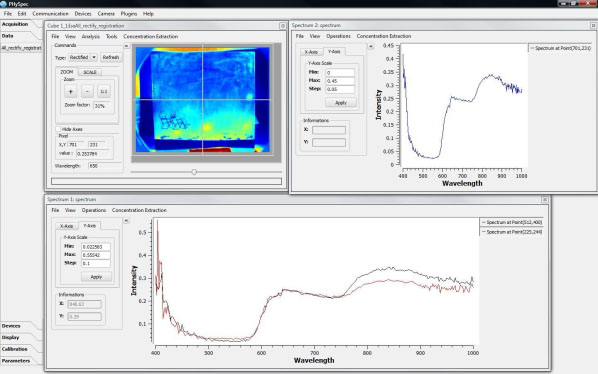598x374 pixels.
Task: Click the Zoom factor field
Action: tap(102, 106)
